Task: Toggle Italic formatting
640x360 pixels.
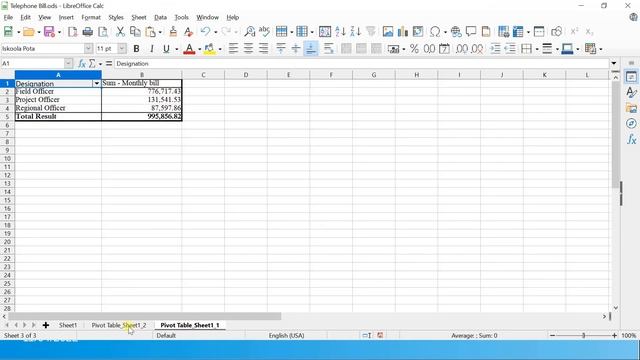Action: pos(151,49)
